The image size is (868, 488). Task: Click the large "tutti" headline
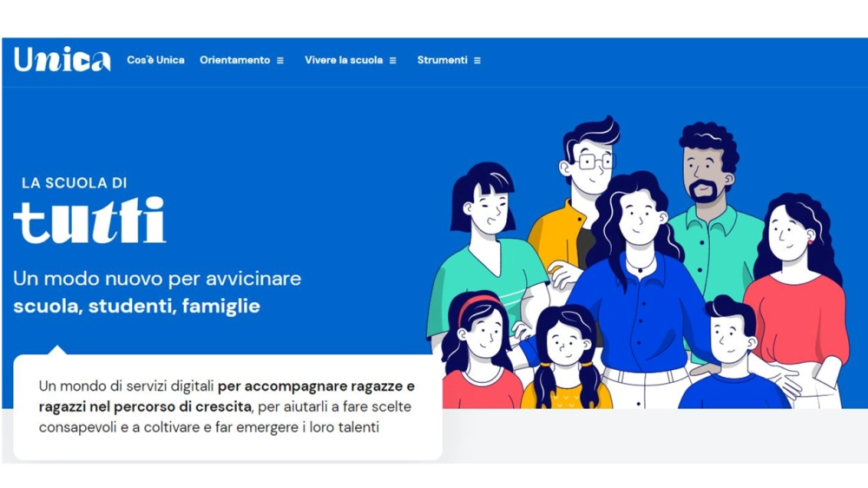[89, 221]
